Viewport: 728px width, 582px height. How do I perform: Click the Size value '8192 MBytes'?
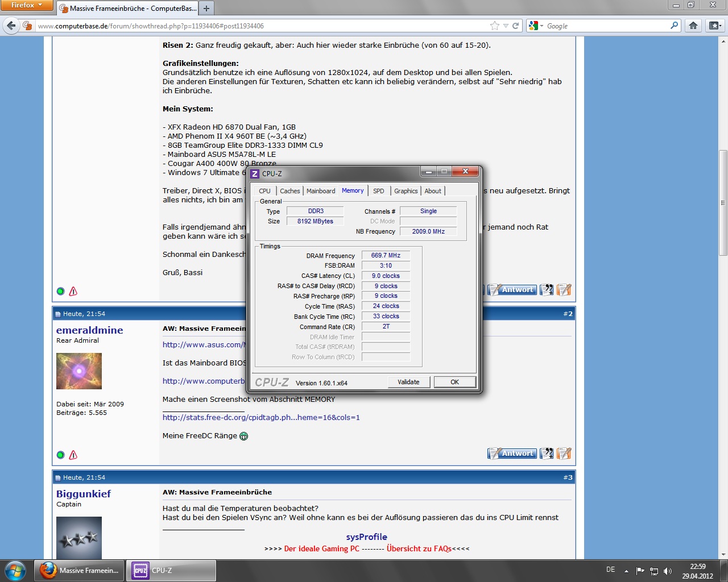point(315,222)
